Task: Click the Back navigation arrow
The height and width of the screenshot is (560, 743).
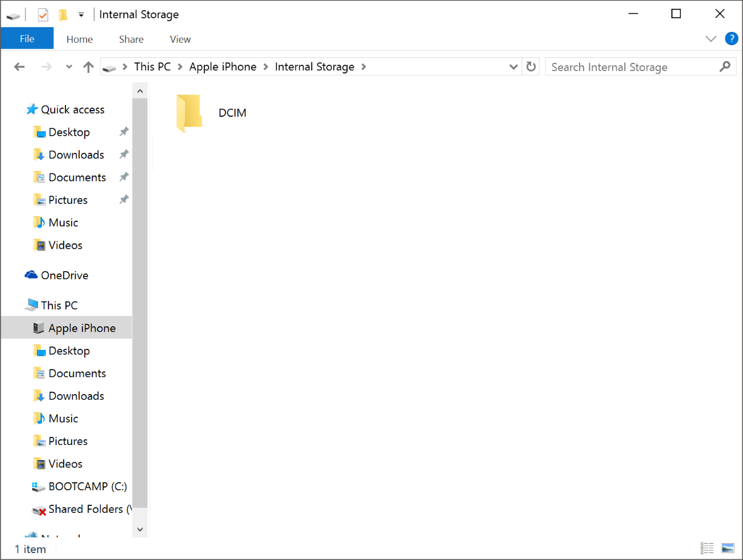Action: (x=19, y=67)
